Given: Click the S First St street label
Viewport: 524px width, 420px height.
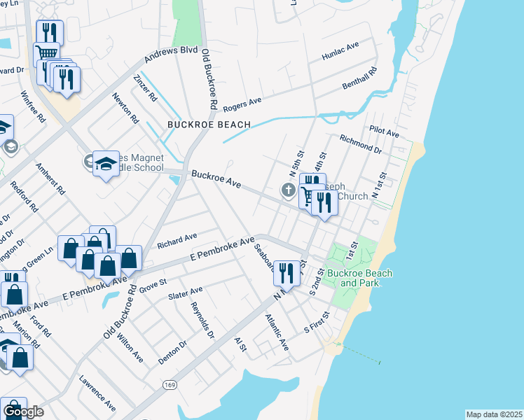Looking at the screenshot, I should pyautogui.click(x=317, y=322).
